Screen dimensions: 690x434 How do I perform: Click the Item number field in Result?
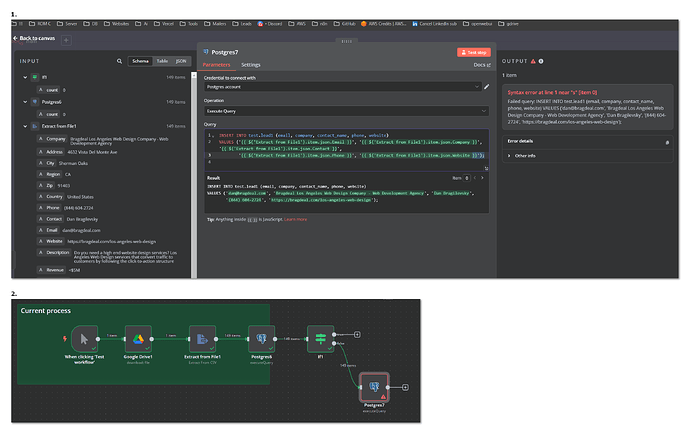[x=467, y=178]
